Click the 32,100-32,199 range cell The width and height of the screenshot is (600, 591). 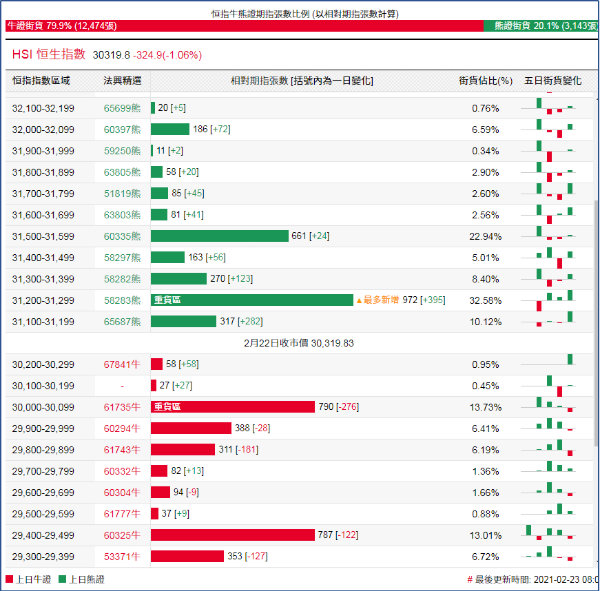point(43,108)
